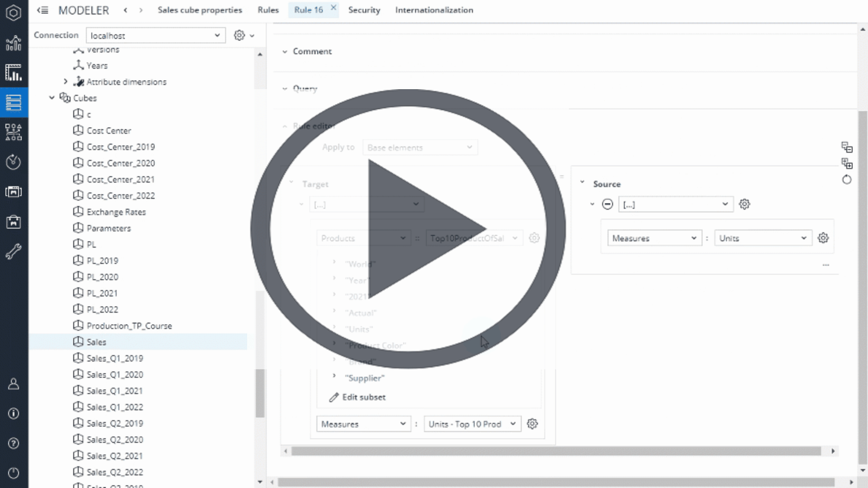Image resolution: width=868 pixels, height=488 pixels.
Task: Open gear beside Units - Top 10 Prod
Action: (x=532, y=424)
